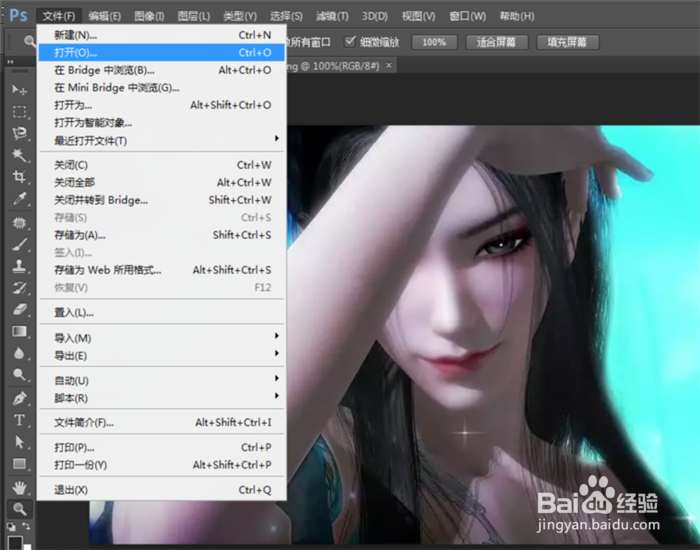
Task: Select the Path Selection tool
Action: [x=19, y=442]
